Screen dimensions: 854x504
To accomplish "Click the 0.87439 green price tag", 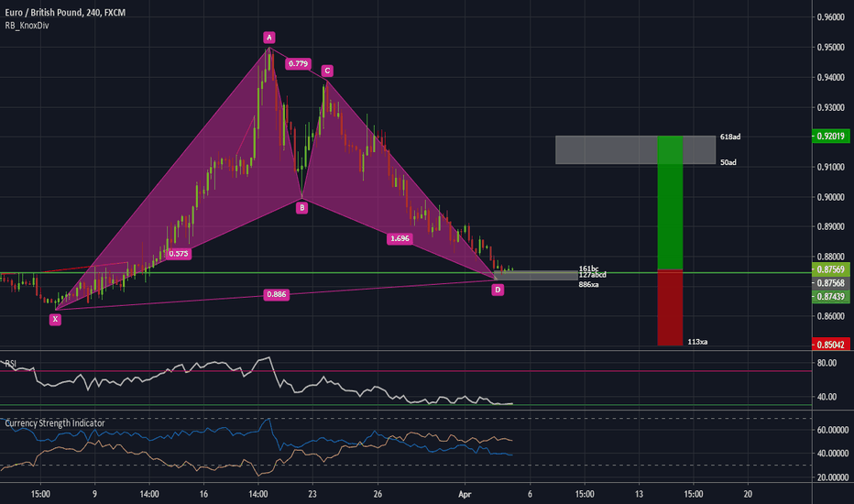I will click(830, 296).
